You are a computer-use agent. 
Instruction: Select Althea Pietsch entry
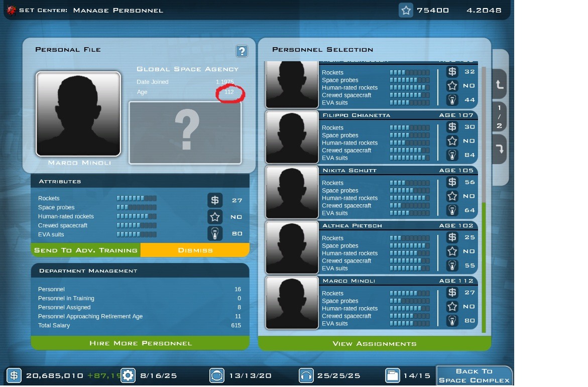(x=371, y=247)
